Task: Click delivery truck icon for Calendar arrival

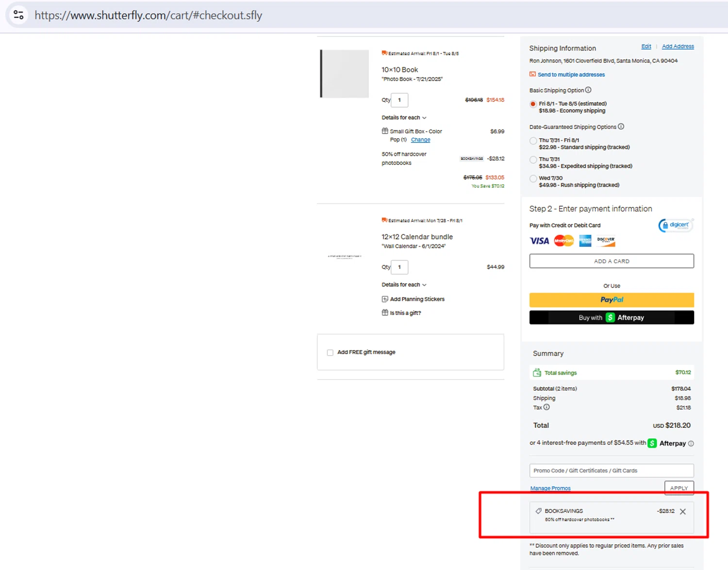Action: click(x=384, y=220)
